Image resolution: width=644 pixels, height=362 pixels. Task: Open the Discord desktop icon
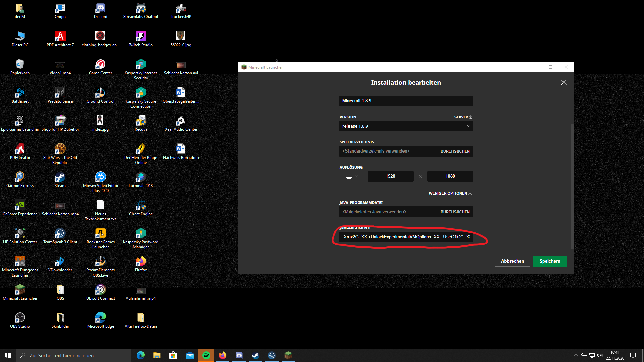(x=100, y=11)
